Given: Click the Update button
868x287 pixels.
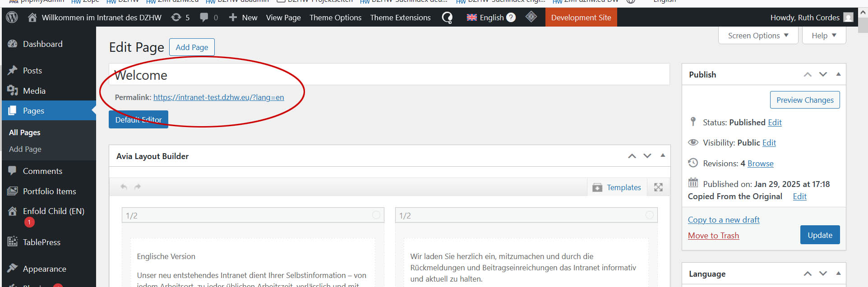Looking at the screenshot, I should click(x=820, y=235).
